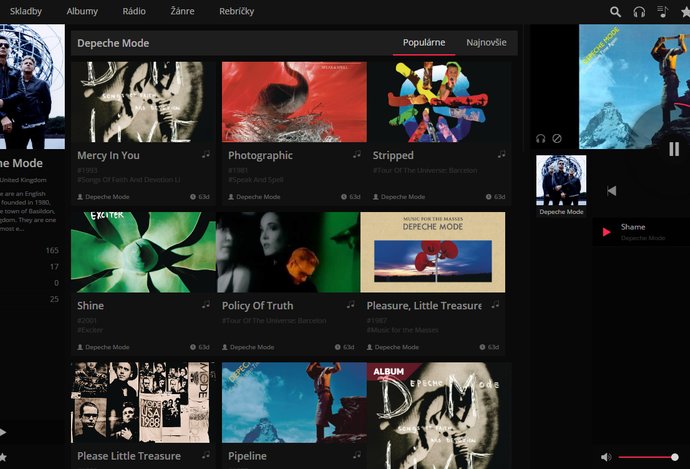
Task: Open Depeche Mode artist link under Stripped
Action: click(403, 197)
